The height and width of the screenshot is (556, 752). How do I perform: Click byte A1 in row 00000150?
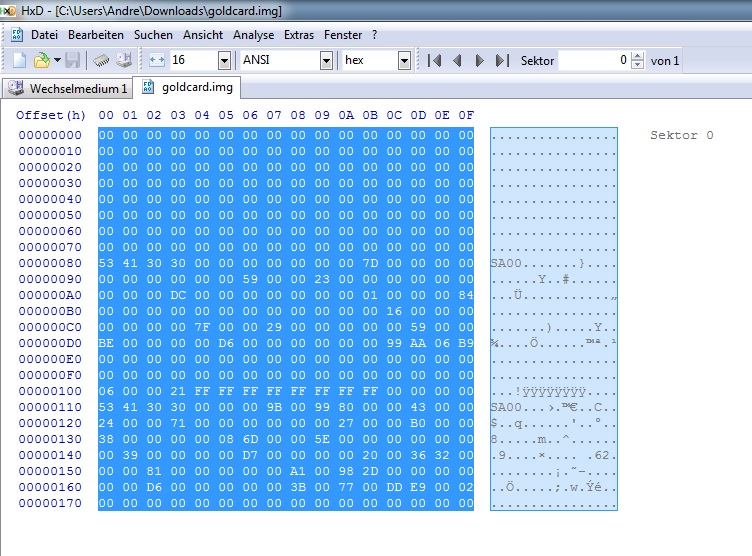pos(298,471)
